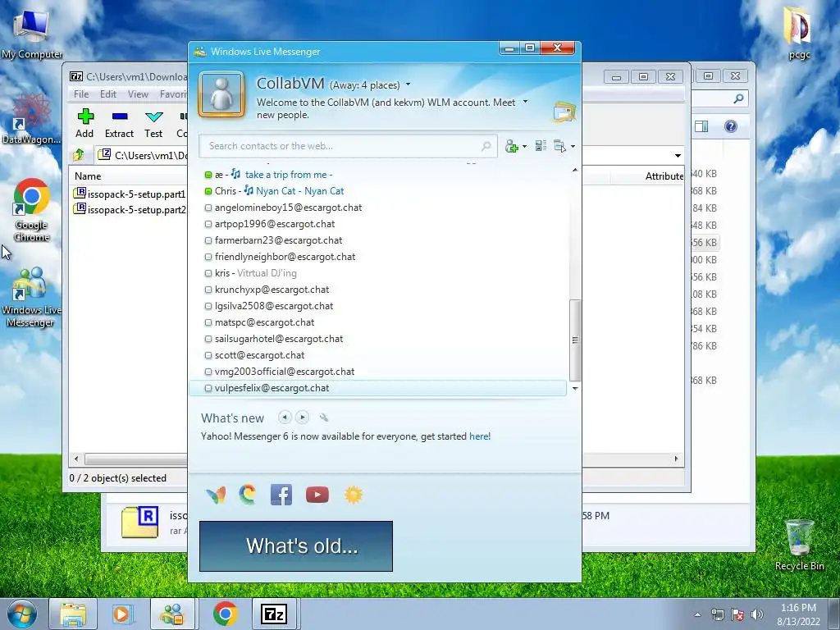
Task: Follow the 'here!' link for Yahoo! Messenger
Action: tap(479, 436)
